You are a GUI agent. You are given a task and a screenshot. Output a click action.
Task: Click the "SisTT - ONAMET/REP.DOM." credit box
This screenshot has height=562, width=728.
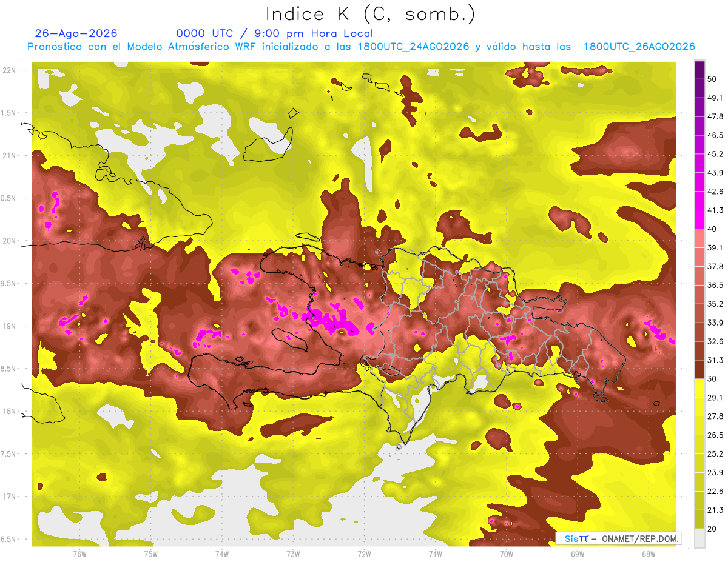click(618, 538)
